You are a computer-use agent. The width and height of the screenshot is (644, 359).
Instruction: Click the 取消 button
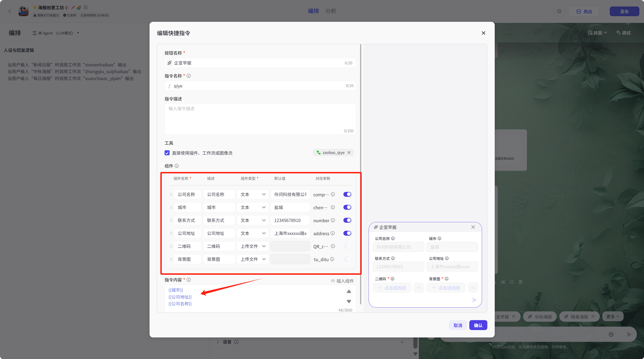pyautogui.click(x=458, y=325)
